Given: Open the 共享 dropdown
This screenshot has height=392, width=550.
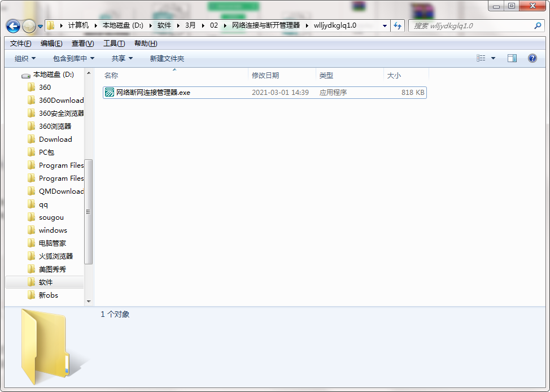Looking at the screenshot, I should [122, 58].
